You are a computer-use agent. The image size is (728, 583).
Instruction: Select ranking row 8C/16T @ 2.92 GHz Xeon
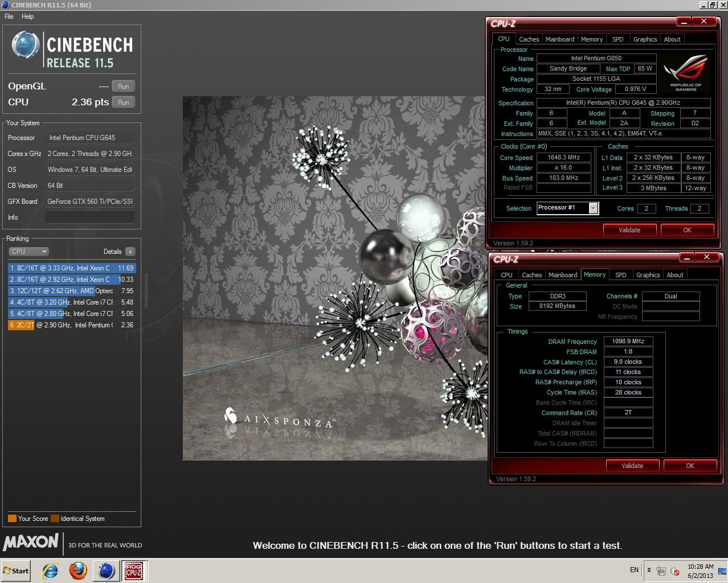[x=72, y=280]
